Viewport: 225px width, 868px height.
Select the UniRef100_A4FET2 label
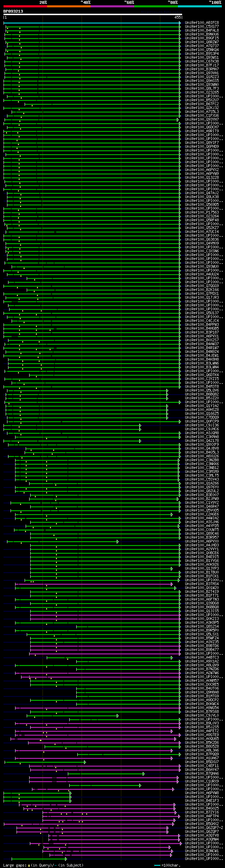(202, 731)
